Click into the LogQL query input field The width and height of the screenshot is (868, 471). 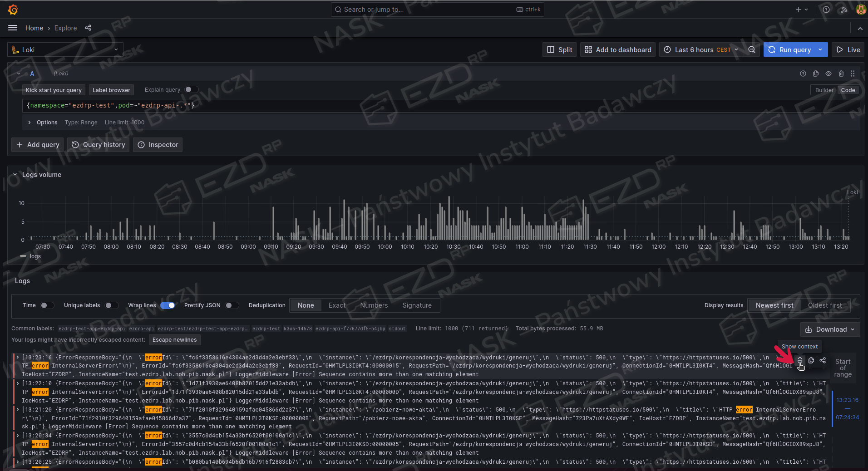pos(409,106)
